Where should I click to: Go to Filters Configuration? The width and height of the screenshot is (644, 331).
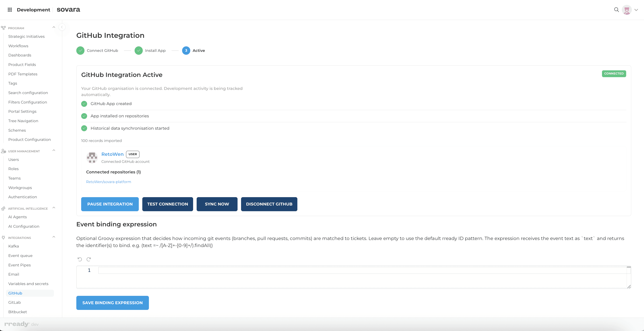[x=27, y=102]
